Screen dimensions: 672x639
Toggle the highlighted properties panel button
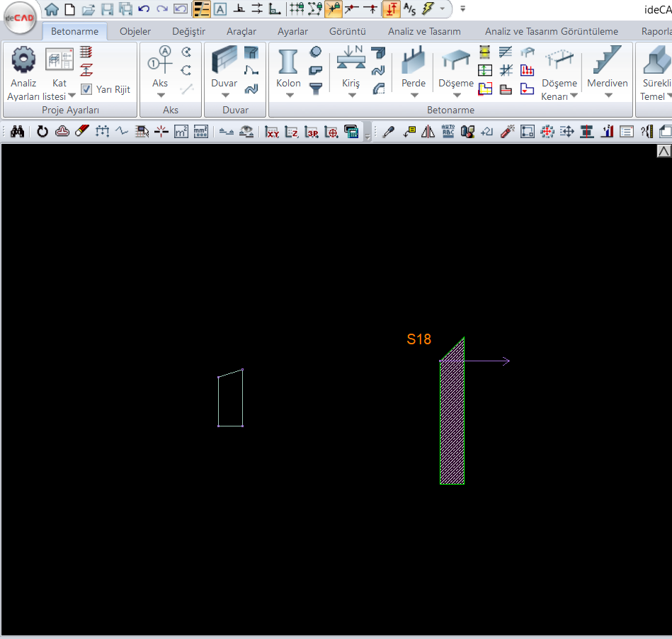[x=202, y=9]
